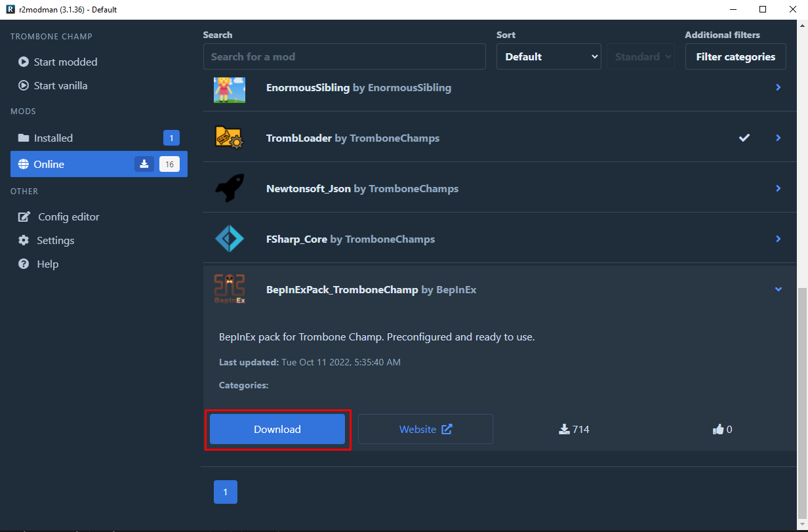Image resolution: width=808 pixels, height=532 pixels.
Task: Expand the Newtonsoft_Json mod row
Action: (778, 188)
